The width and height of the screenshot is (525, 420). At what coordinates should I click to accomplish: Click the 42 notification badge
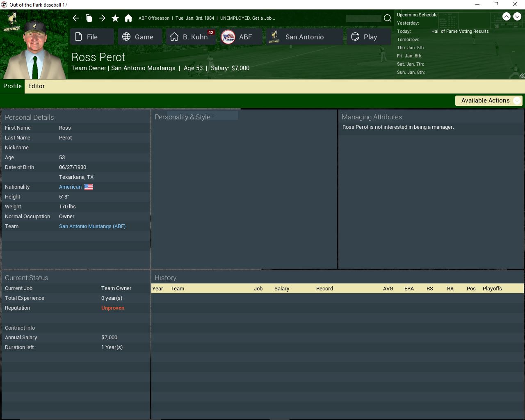tap(211, 32)
